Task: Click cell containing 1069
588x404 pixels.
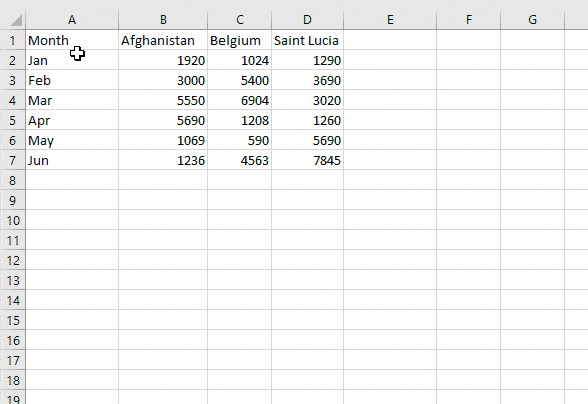Action: pyautogui.click(x=163, y=140)
